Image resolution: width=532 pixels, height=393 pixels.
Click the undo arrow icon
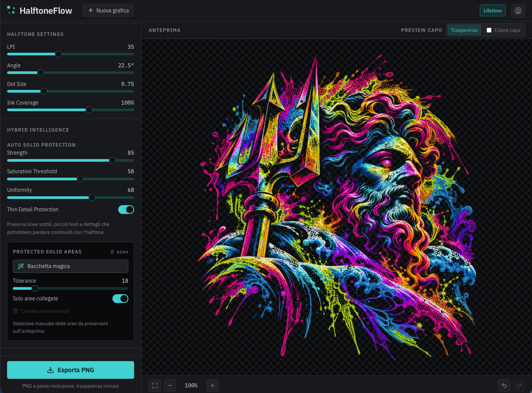(x=504, y=385)
